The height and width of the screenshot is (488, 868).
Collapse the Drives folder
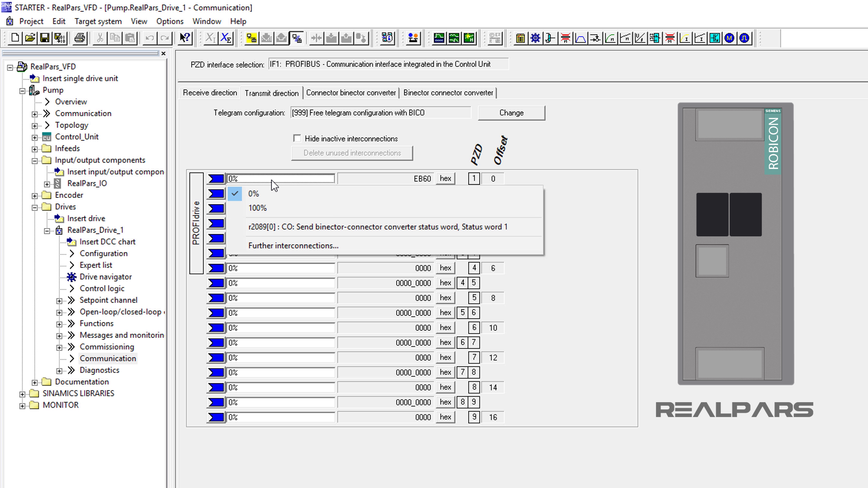(x=35, y=207)
